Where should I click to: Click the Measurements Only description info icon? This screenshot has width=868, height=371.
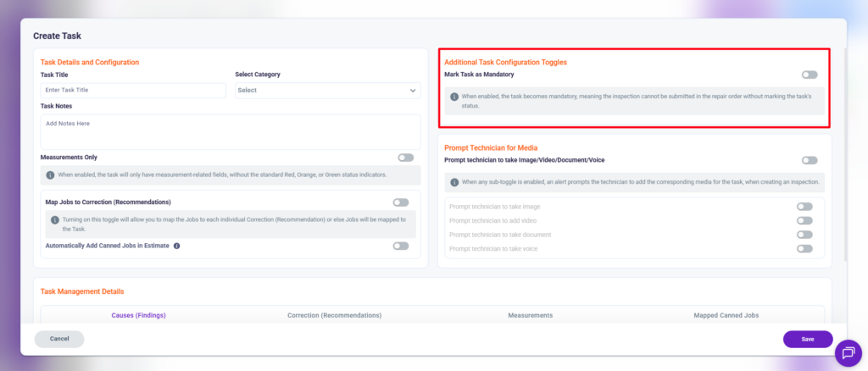(x=50, y=174)
